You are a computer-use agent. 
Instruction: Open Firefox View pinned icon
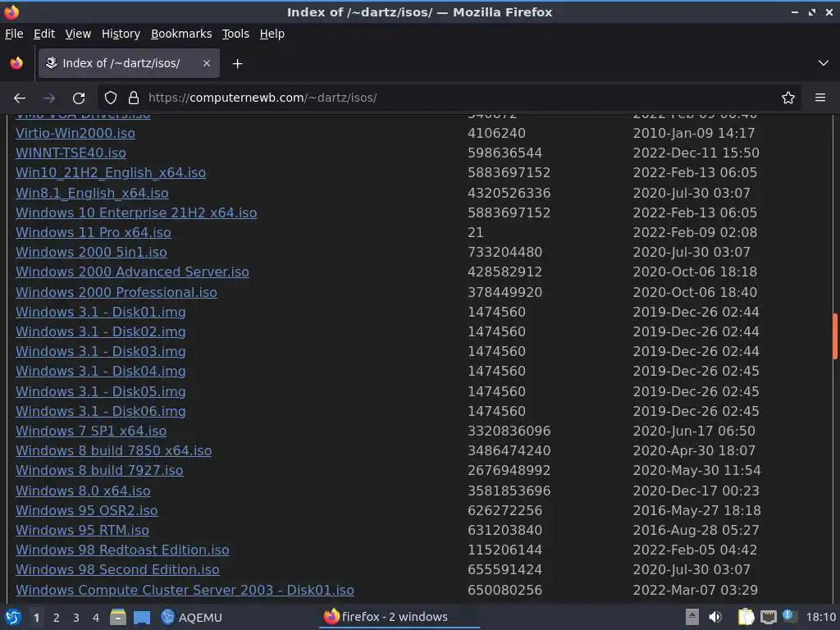[x=16, y=63]
